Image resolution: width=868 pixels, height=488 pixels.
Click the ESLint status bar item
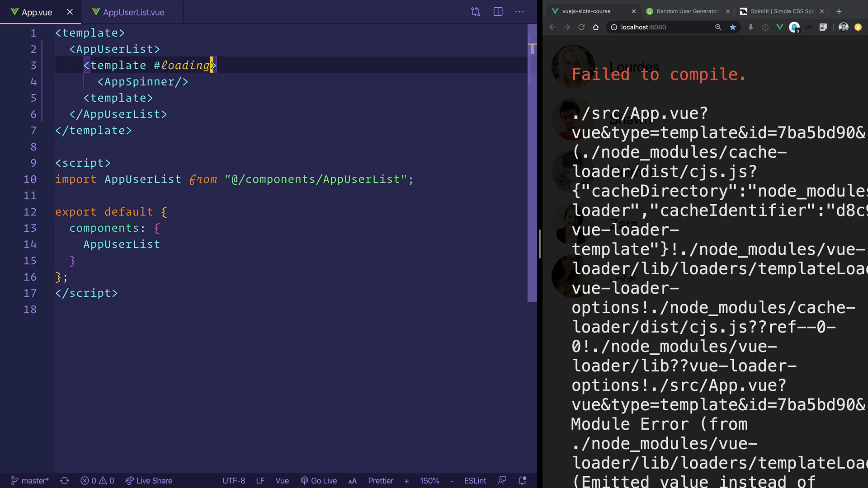click(475, 481)
